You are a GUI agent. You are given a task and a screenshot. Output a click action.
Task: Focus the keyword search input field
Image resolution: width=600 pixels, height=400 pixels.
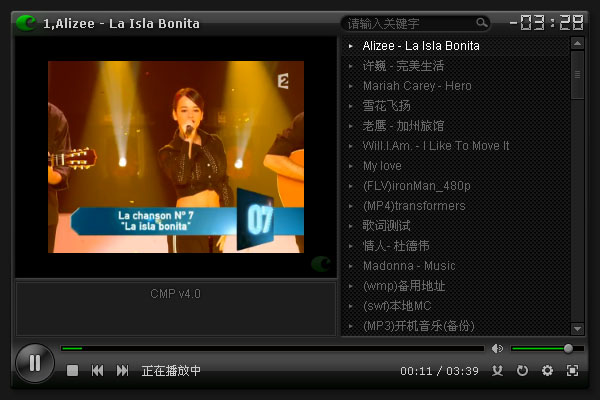[x=410, y=23]
